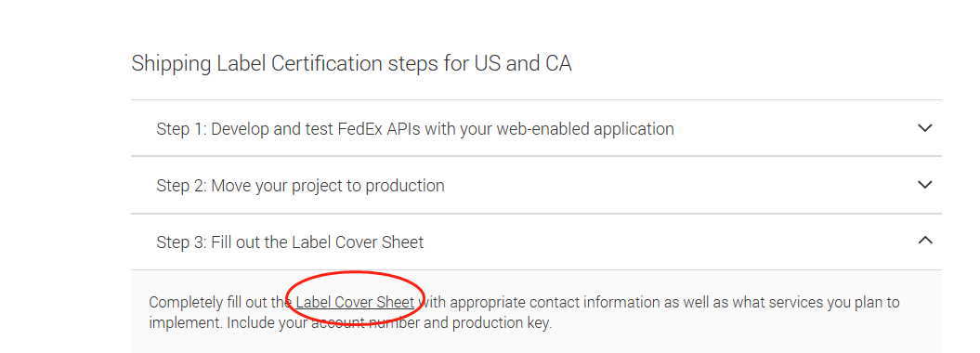The image size is (980, 353).
Task: Collapse Step 3 using its up chevron
Action: pyautogui.click(x=924, y=240)
